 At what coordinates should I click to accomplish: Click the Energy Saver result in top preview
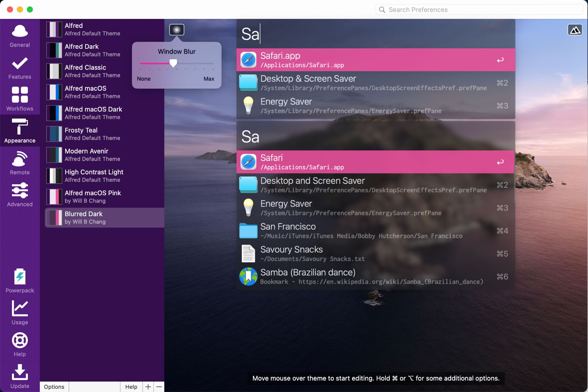point(376,106)
